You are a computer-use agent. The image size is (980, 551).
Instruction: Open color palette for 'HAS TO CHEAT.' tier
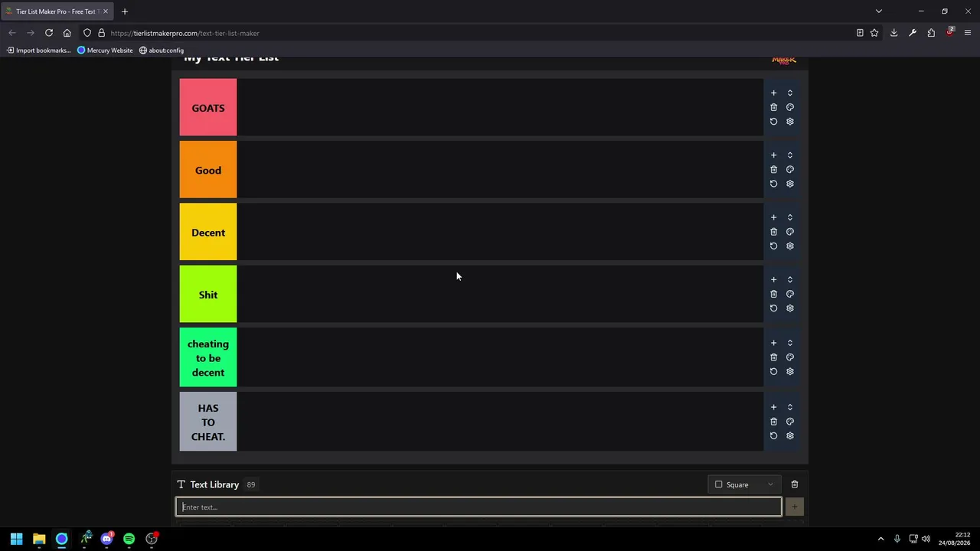click(790, 422)
